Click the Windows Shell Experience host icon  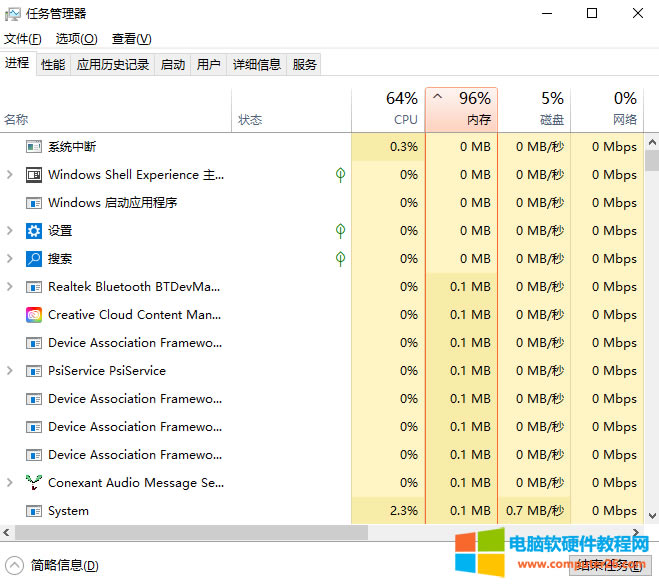click(x=34, y=175)
